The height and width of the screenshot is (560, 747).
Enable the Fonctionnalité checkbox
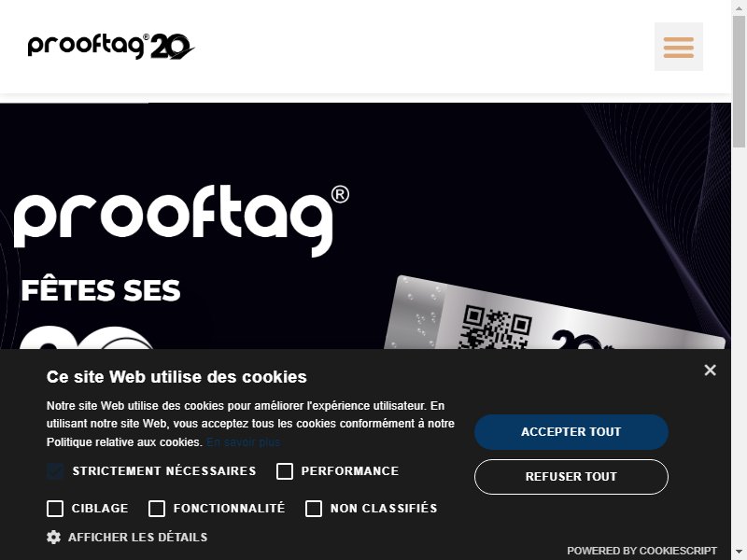pos(157,508)
